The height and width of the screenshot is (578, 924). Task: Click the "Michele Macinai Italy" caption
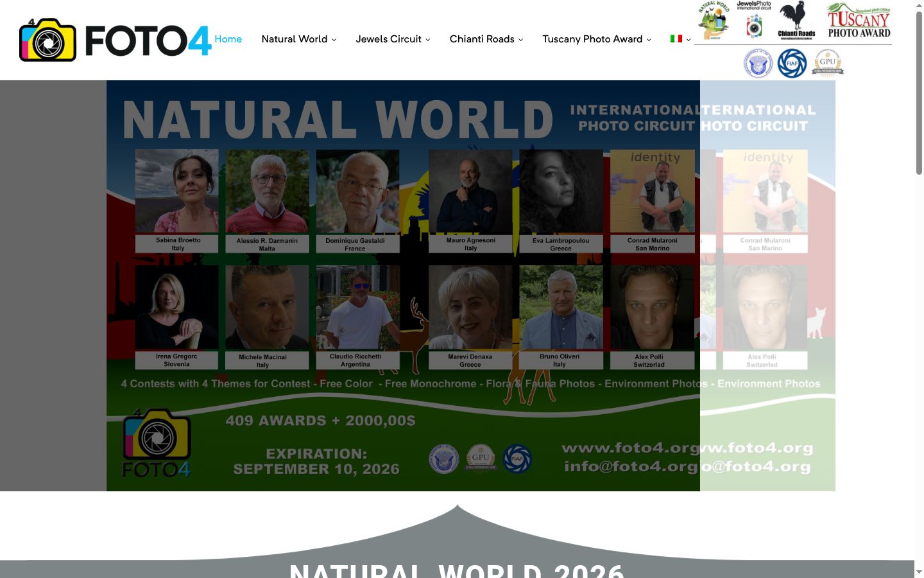(x=267, y=360)
